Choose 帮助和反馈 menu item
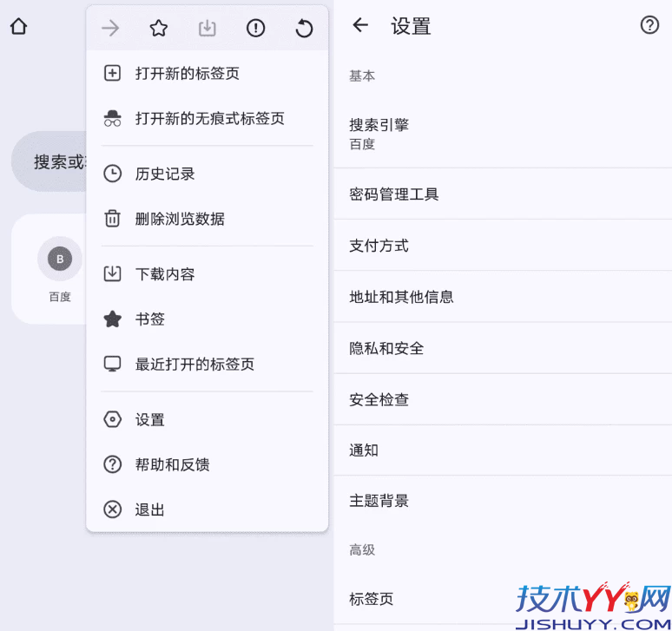 208,464
